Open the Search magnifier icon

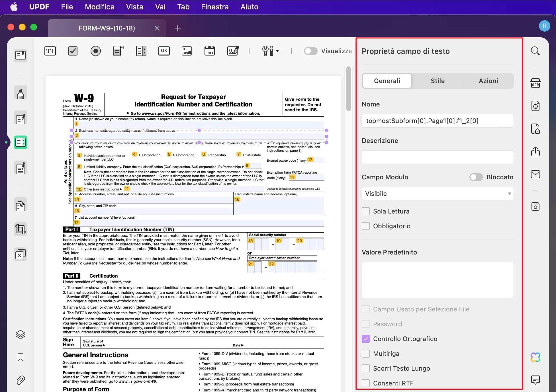pyautogui.click(x=535, y=51)
